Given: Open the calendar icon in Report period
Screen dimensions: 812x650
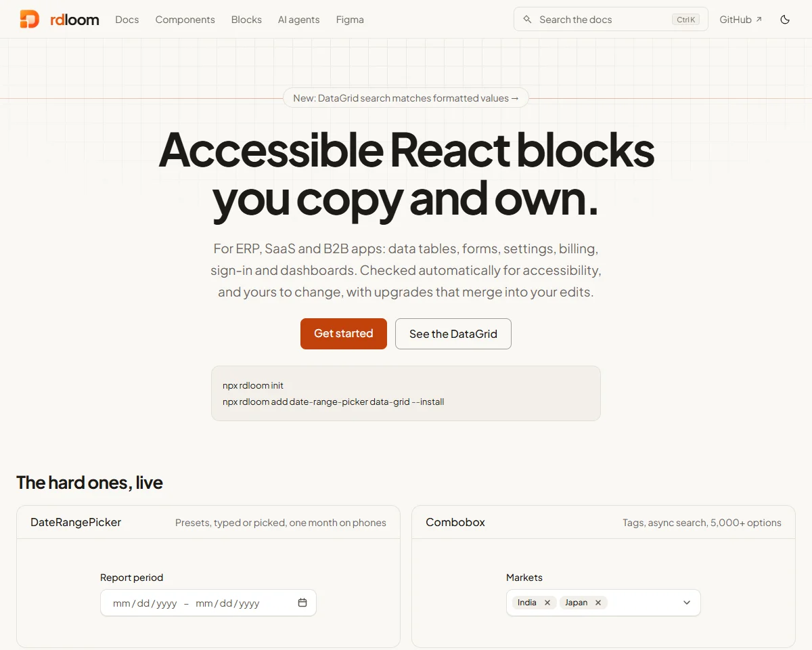Looking at the screenshot, I should coord(302,603).
